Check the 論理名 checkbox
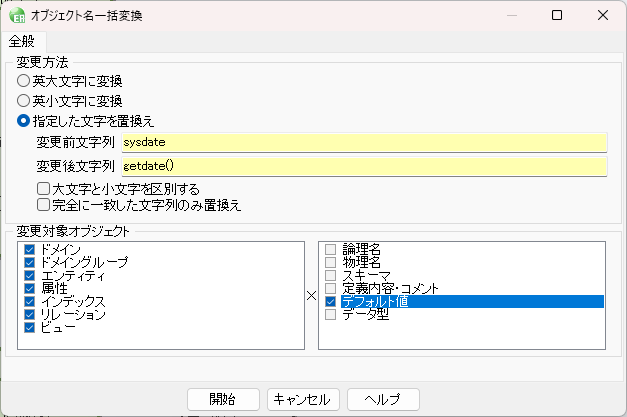The image size is (627, 417). [x=330, y=249]
